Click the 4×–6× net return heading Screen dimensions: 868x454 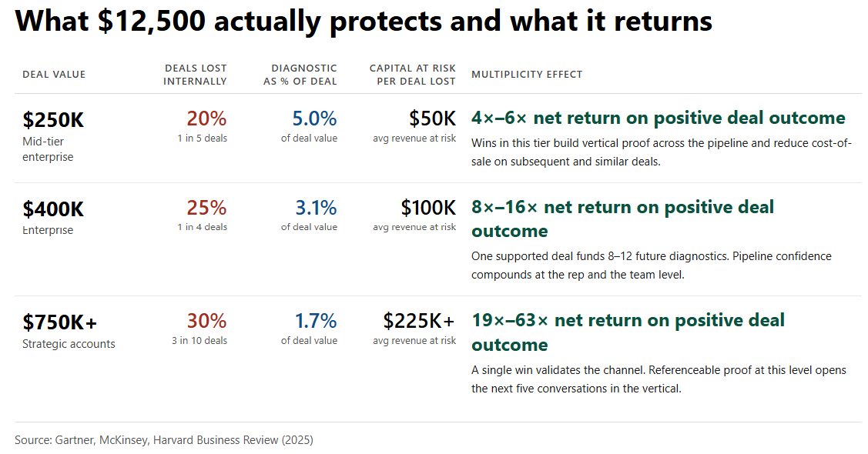point(659,119)
